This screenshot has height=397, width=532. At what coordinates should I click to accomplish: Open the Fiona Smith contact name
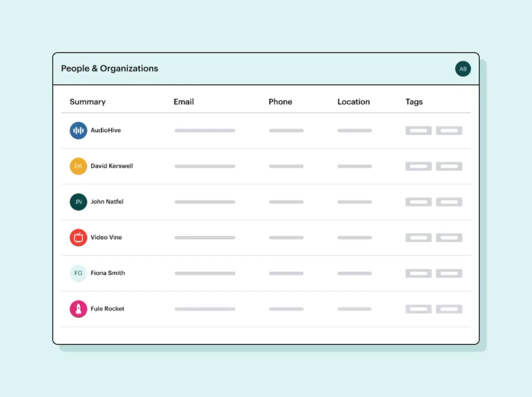tap(108, 273)
